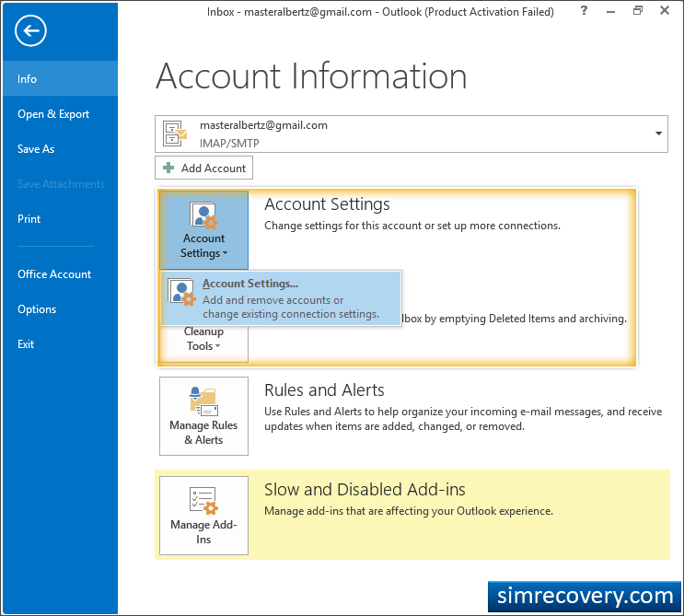
Task: Click the green plus icon on Add Account
Action: [168, 168]
